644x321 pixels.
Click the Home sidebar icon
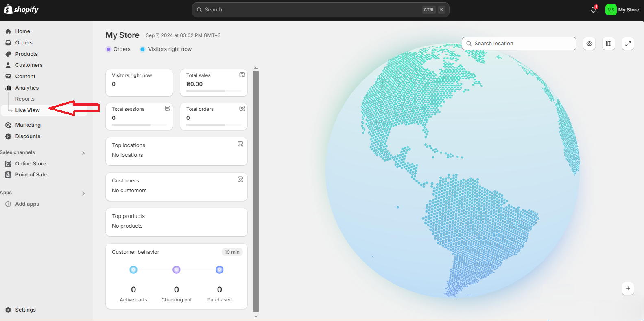(x=8, y=31)
